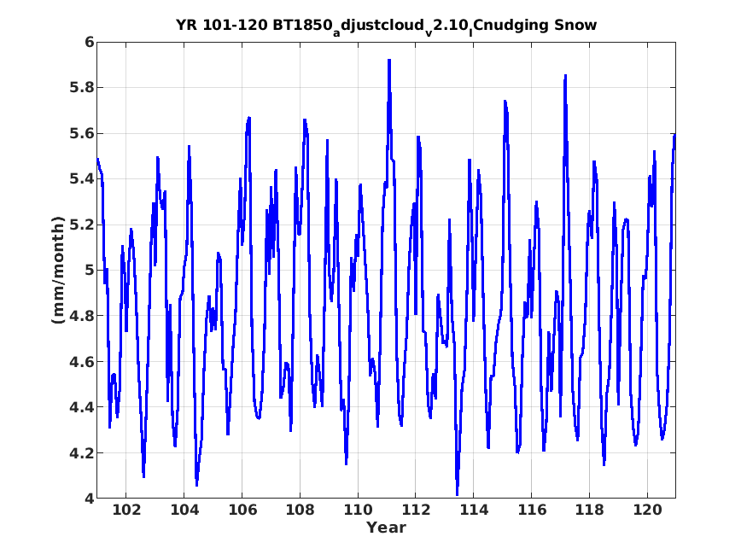The width and height of the screenshot is (747, 560).
Task: Click the x-axis tick label "106"
Action: [x=242, y=510]
